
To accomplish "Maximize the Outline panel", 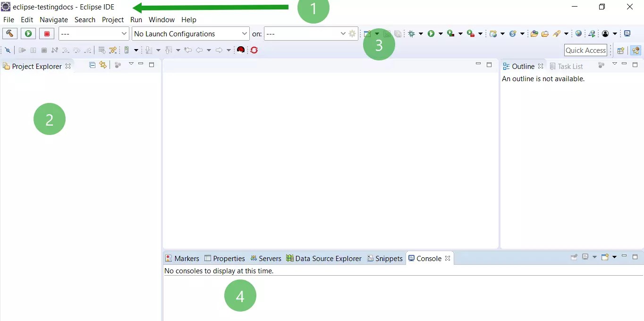I will [x=635, y=65].
